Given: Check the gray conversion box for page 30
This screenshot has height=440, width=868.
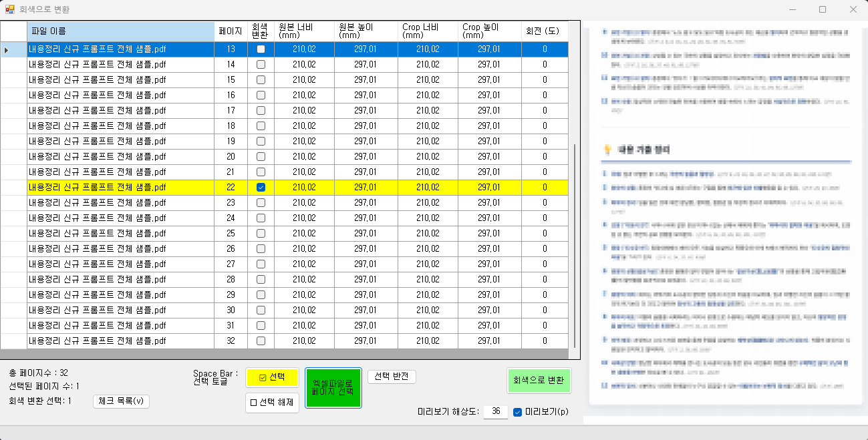Looking at the screenshot, I should coord(261,310).
